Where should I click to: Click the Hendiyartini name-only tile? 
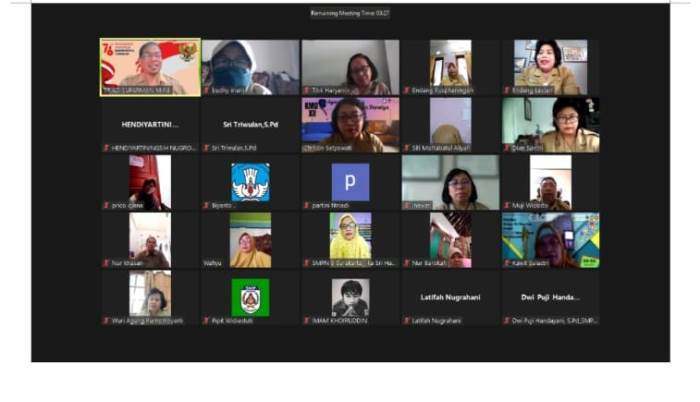(x=150, y=125)
